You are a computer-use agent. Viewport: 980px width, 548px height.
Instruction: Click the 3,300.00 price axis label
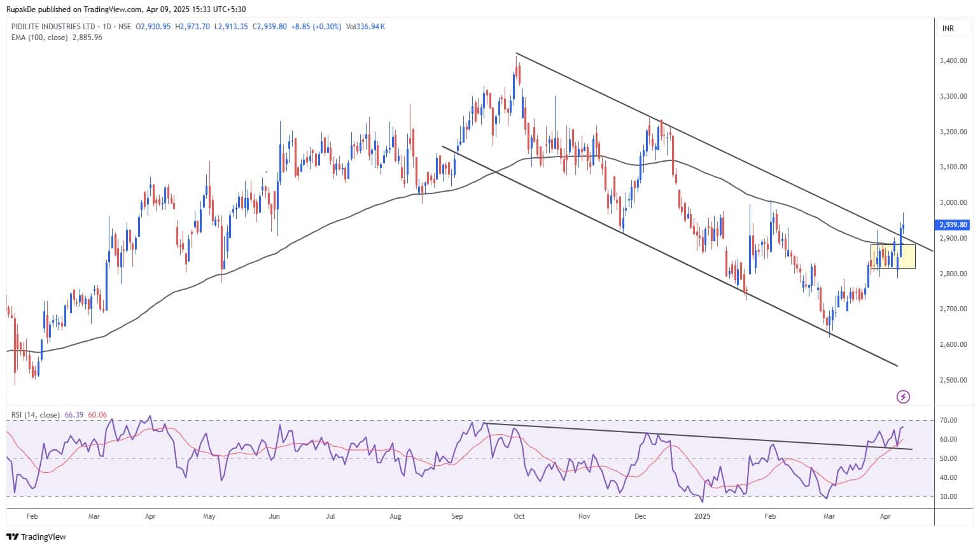953,97
